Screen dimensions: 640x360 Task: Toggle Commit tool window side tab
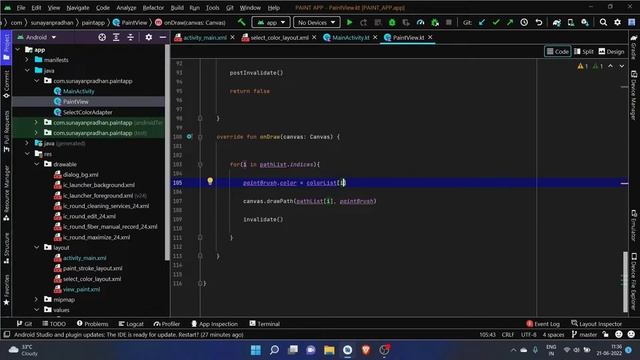(6, 84)
